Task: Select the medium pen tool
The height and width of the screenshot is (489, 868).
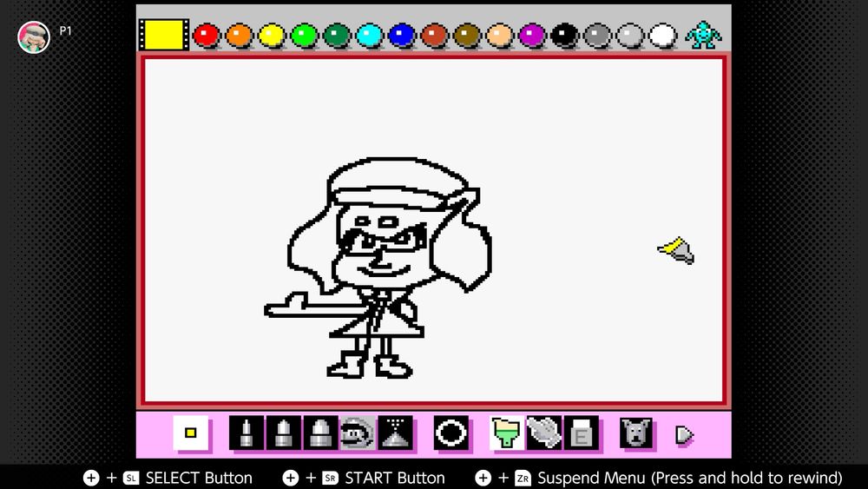Action: (x=284, y=433)
